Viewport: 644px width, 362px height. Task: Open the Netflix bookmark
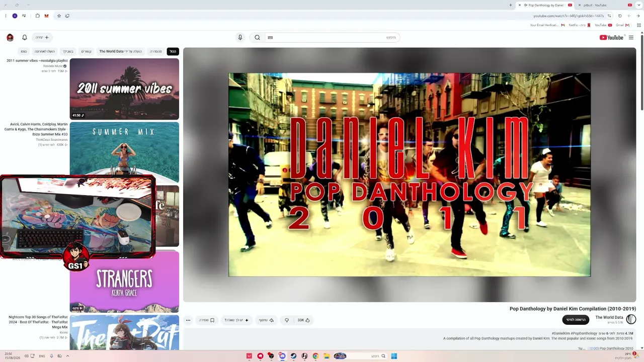pos(580,25)
